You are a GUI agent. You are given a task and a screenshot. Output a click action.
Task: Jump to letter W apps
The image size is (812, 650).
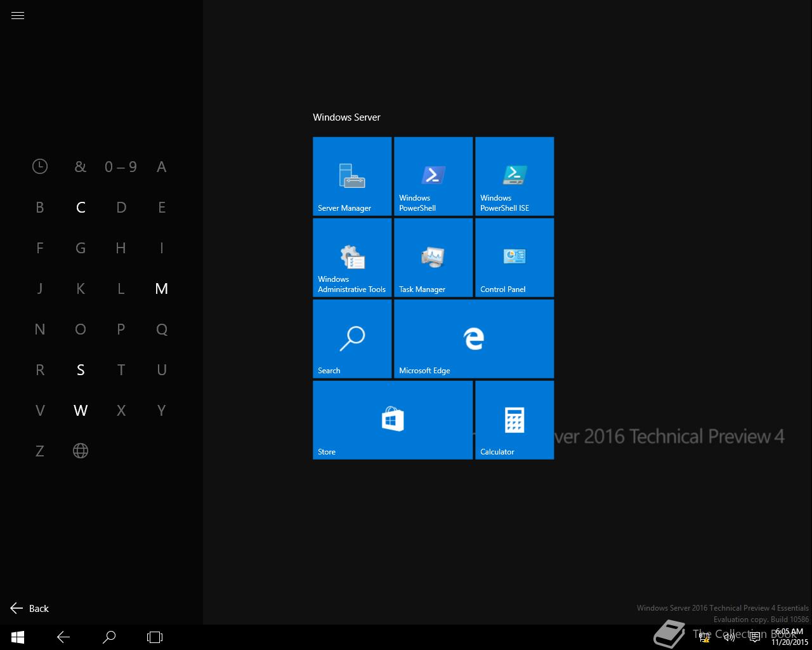click(x=81, y=410)
